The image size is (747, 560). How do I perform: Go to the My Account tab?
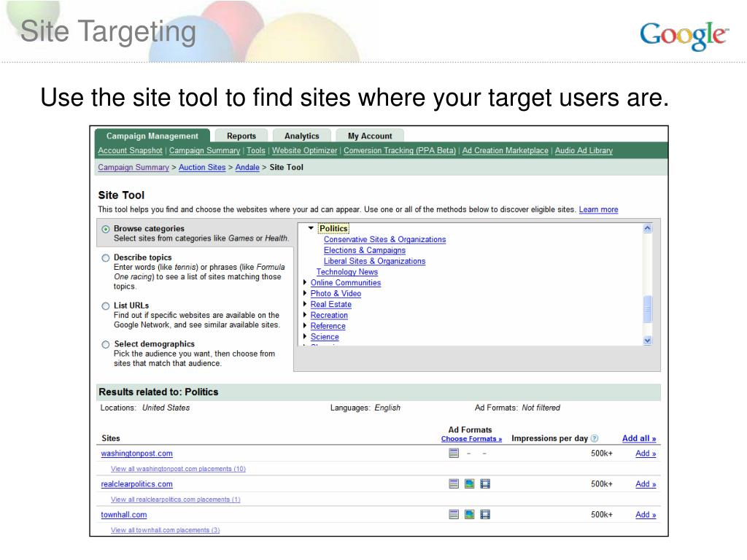coord(370,136)
